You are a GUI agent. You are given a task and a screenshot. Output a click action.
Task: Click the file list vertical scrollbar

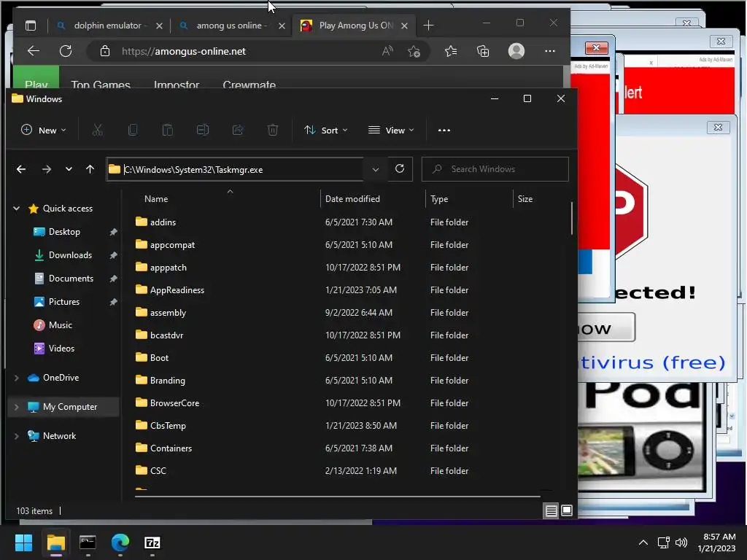pyautogui.click(x=572, y=218)
